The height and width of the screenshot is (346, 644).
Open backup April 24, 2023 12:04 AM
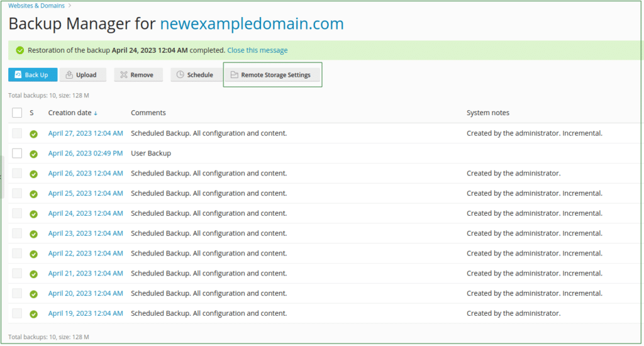click(86, 213)
